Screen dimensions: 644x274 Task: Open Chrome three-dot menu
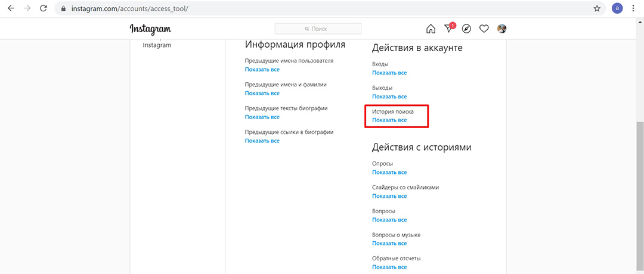click(x=633, y=9)
